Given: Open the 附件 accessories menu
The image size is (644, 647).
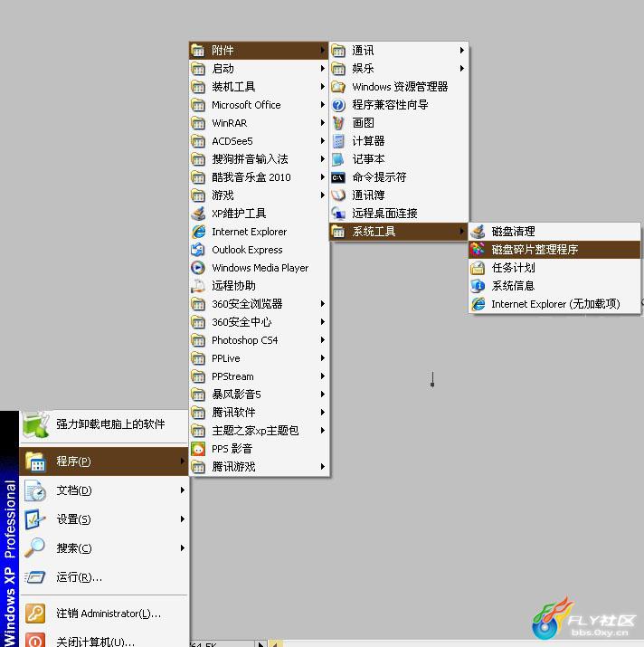Looking at the screenshot, I should (x=259, y=51).
